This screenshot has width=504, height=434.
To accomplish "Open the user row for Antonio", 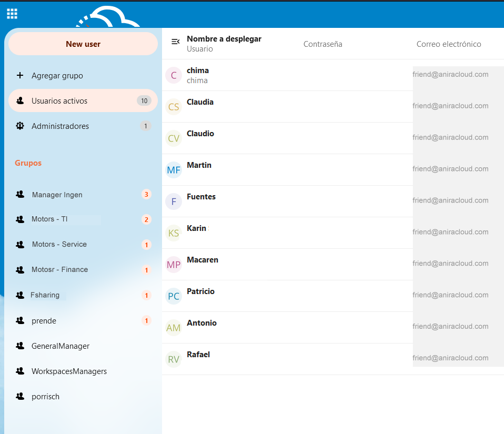I will coord(201,323).
